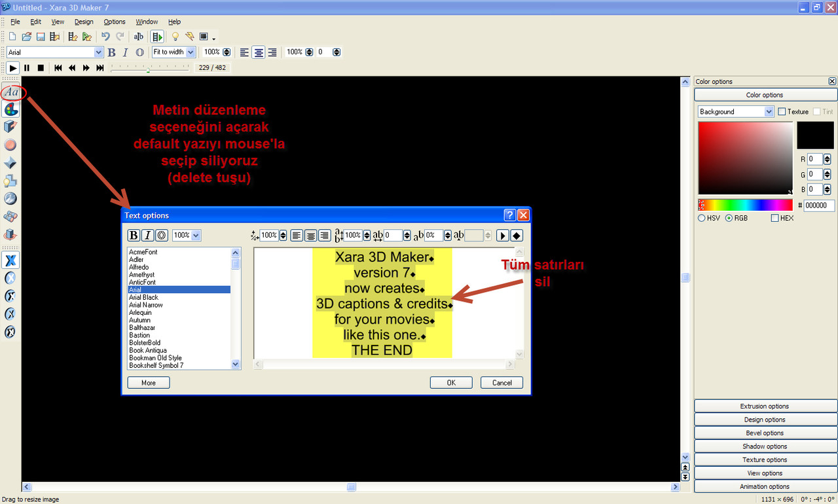The width and height of the screenshot is (838, 504).
Task: Jump to the first animation frame
Action: (58, 67)
